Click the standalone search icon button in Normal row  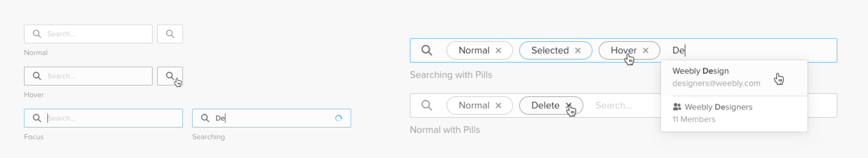point(170,34)
